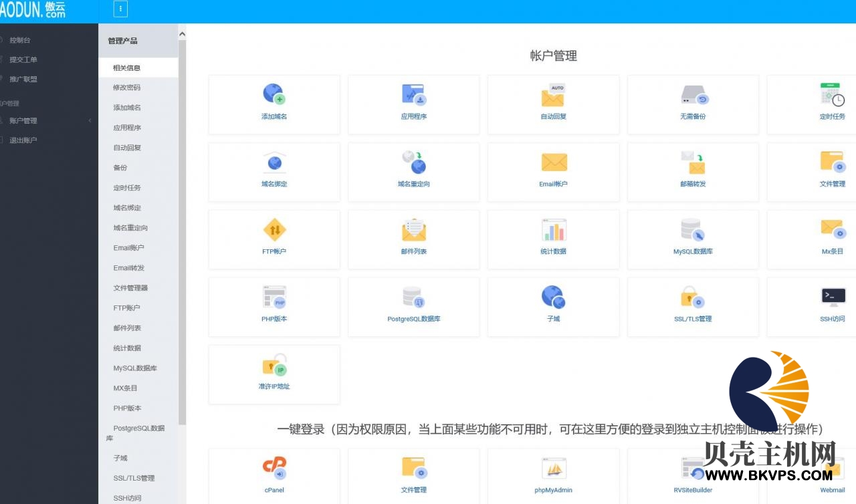
Task: Open the 统计数据 chart icon
Action: (553, 230)
